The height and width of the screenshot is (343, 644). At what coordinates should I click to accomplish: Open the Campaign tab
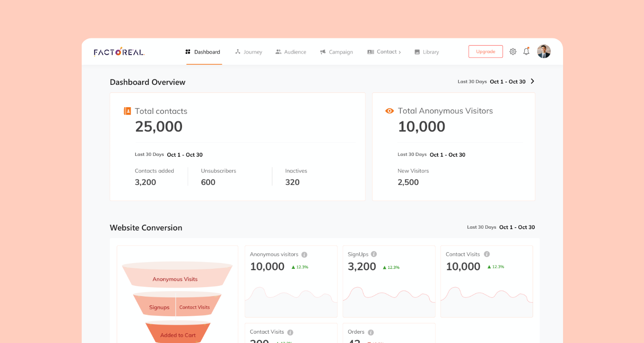[336, 52]
